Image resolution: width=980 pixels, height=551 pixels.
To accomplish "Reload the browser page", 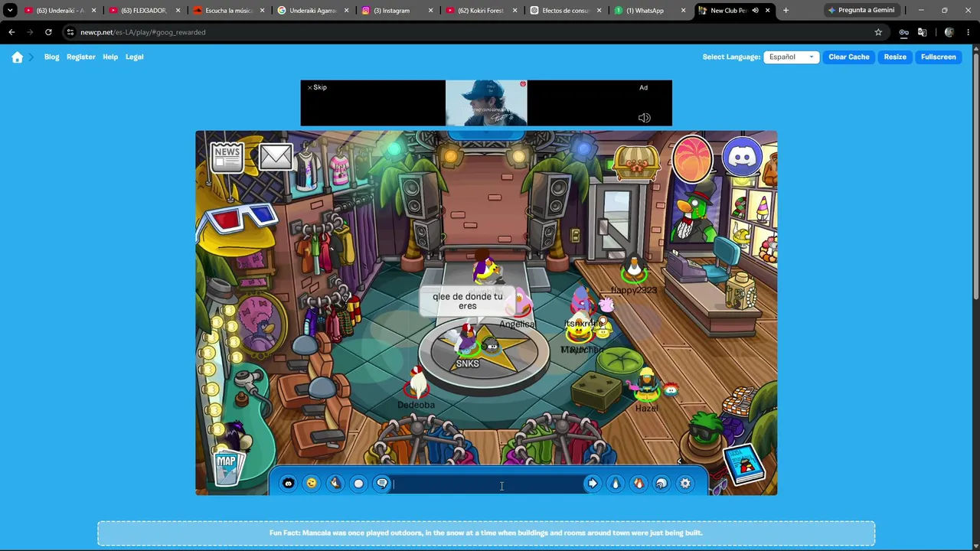I will coord(48,32).
